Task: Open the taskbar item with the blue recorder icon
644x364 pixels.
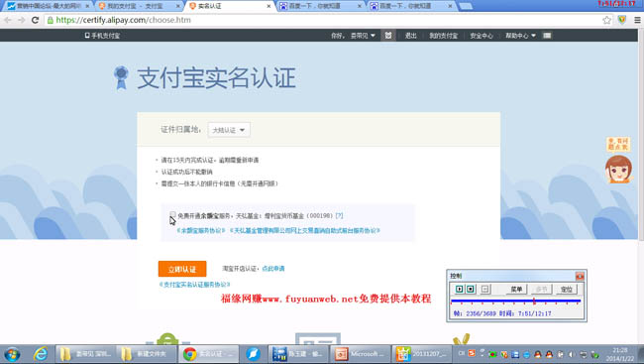Action: coord(298,354)
